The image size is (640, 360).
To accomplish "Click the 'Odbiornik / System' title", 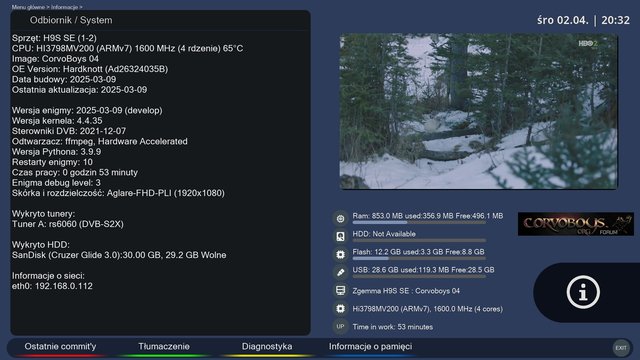I will coord(71,20).
